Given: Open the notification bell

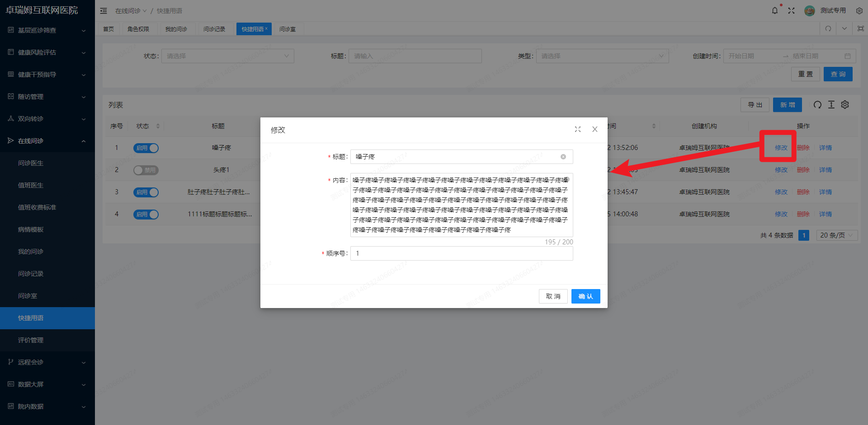Looking at the screenshot, I should click(x=774, y=10).
